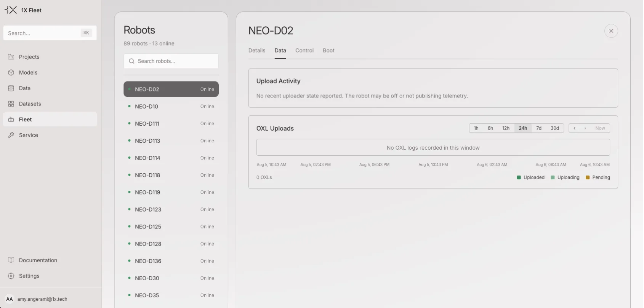This screenshot has height=308, width=644.
Task: Select robot NEO-D136 in list
Action: [171, 261]
